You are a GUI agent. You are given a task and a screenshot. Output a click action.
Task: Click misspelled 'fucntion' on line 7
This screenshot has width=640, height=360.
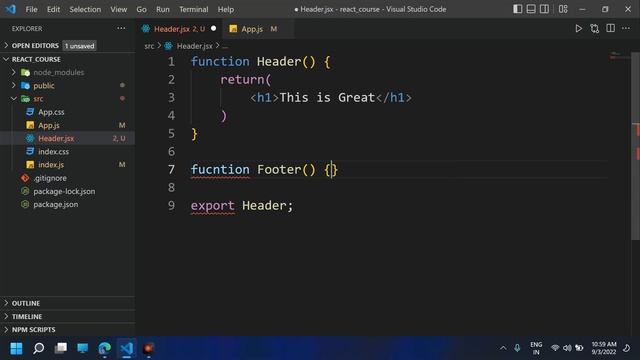pyautogui.click(x=220, y=169)
